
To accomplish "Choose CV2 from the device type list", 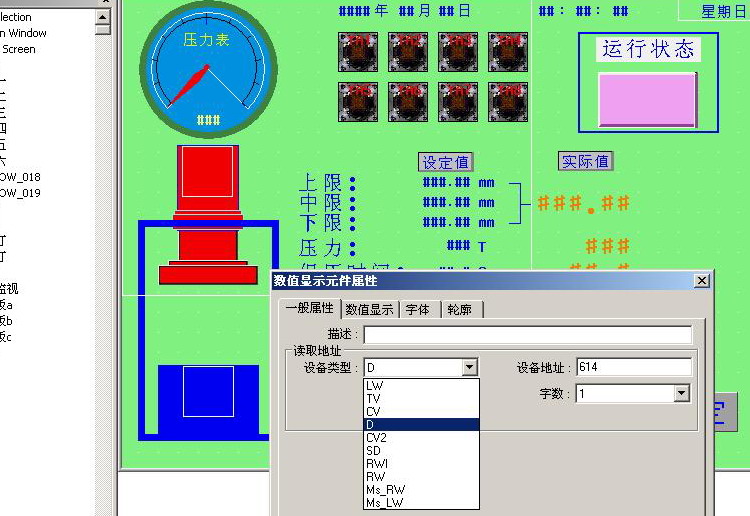I will 377,438.
